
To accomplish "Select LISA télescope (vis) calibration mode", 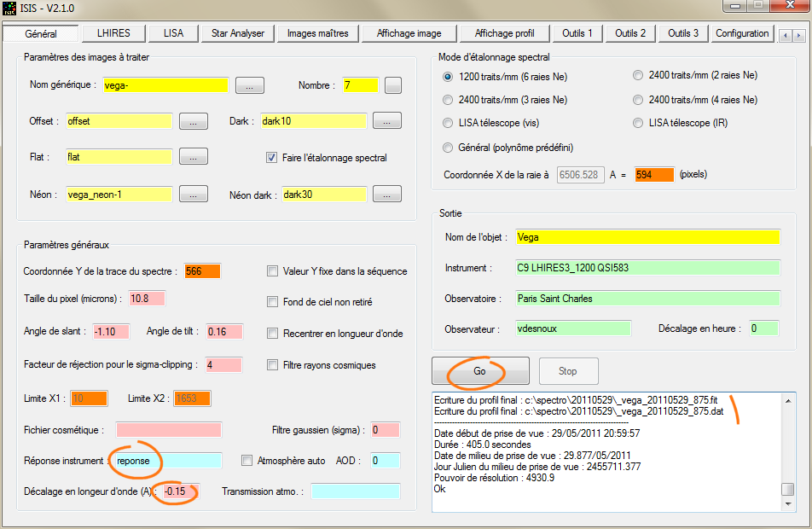I will 449,123.
